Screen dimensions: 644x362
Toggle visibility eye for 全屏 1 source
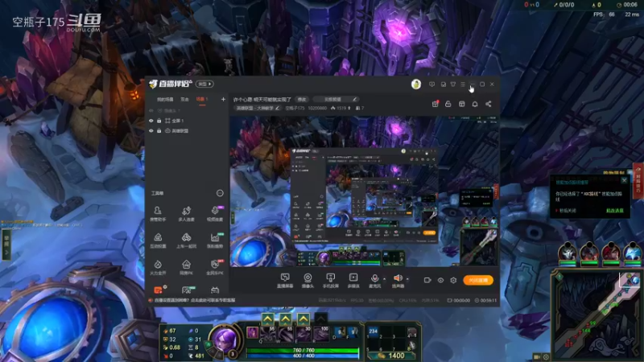coord(151,121)
